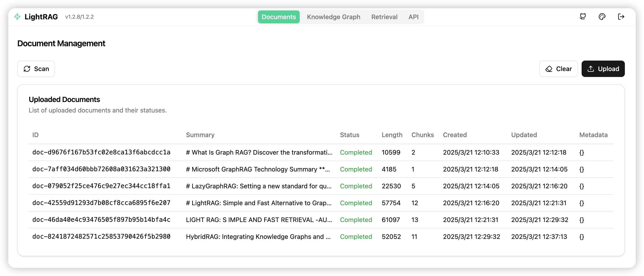Viewport: 644px width, 276px height.
Task: Click the Microsoft GraphRAG Technology Summary row
Action: (258, 169)
